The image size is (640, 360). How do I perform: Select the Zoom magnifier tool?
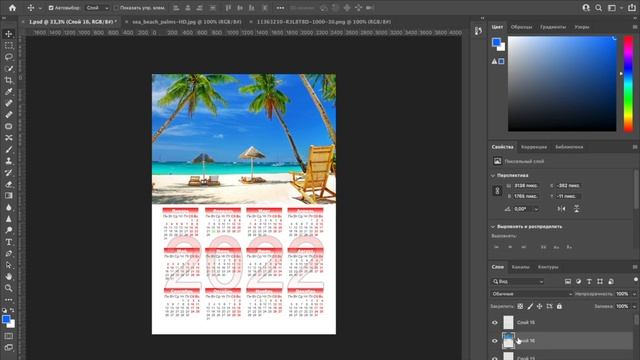tap(9, 288)
